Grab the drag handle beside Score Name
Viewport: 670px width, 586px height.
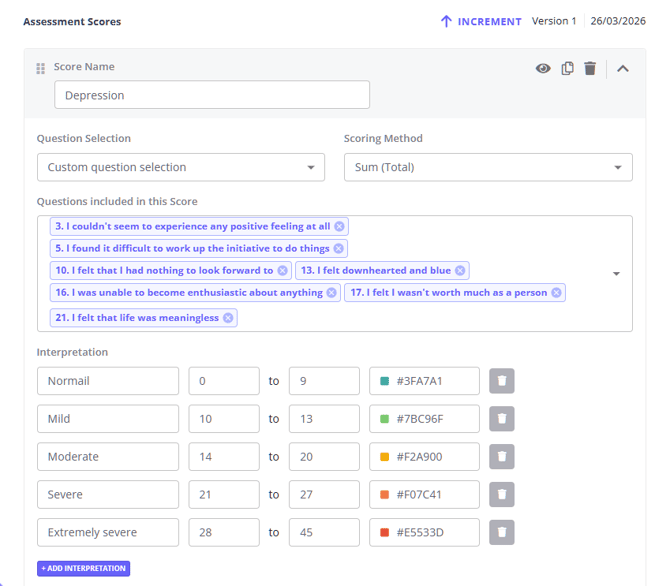click(x=41, y=68)
